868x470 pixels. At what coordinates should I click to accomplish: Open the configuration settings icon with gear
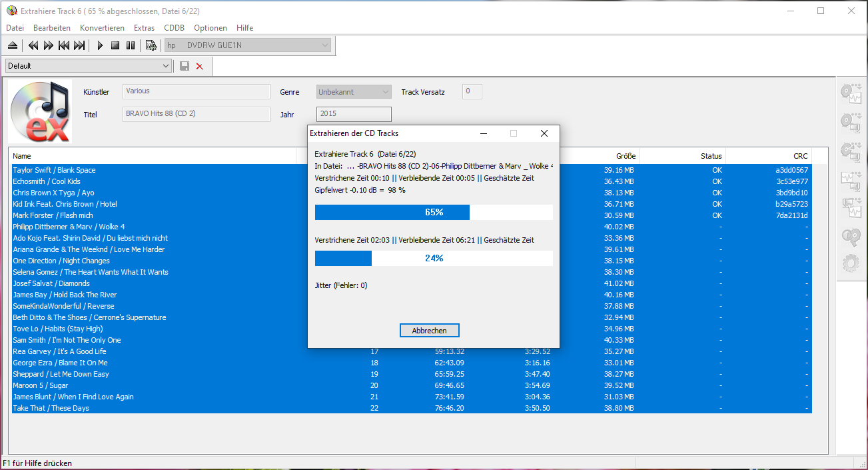[x=151, y=45]
